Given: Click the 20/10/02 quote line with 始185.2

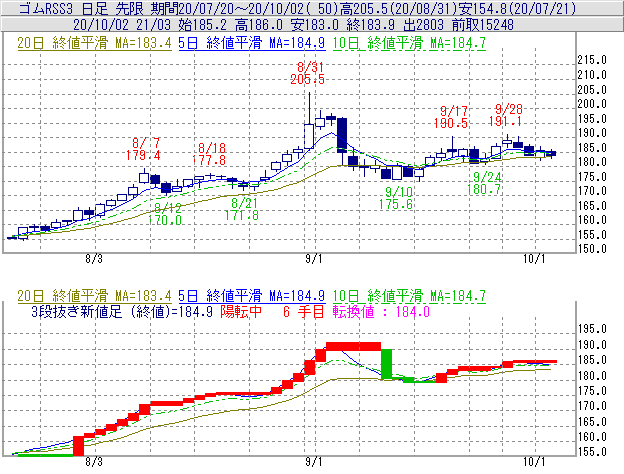Looking at the screenshot, I should point(293,25).
